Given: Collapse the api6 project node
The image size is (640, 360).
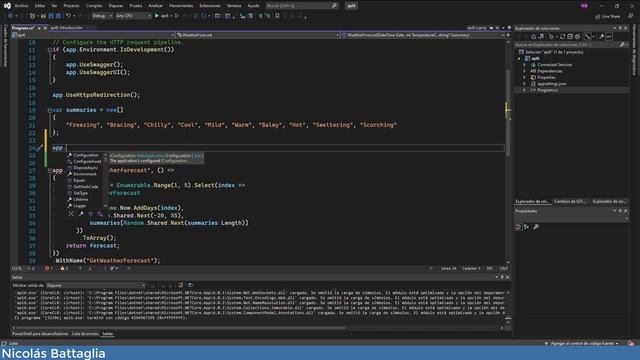Looking at the screenshot, I should point(519,58).
